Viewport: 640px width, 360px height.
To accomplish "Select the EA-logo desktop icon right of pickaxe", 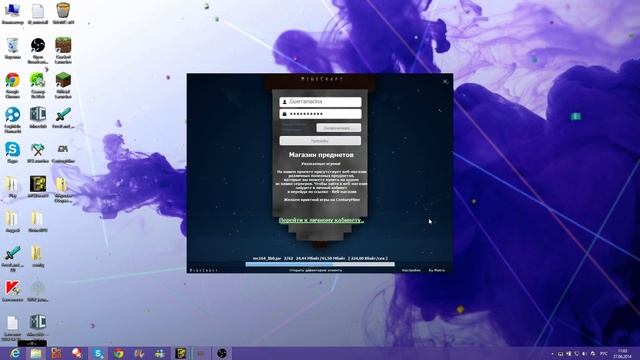I will coord(63,152).
